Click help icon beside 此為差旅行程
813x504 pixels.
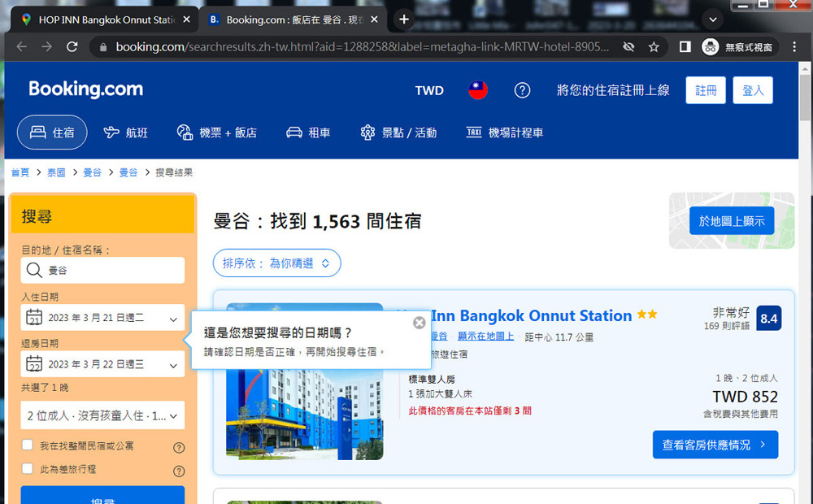[179, 471]
